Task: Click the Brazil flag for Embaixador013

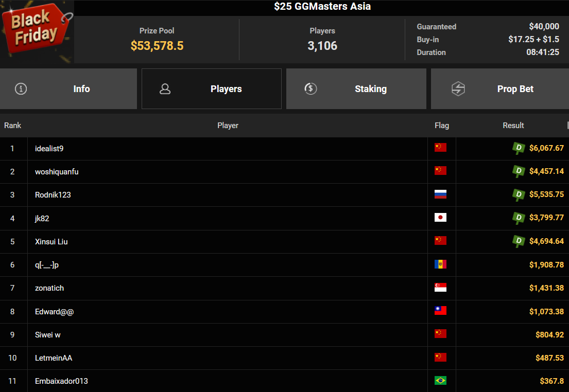Action: coord(440,381)
